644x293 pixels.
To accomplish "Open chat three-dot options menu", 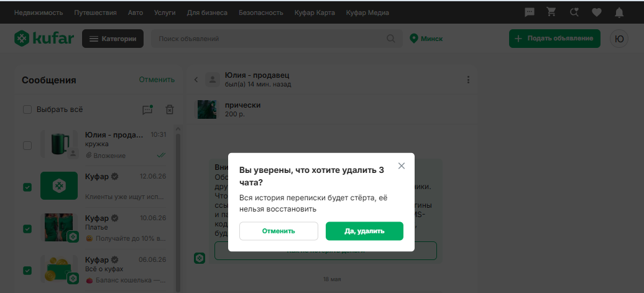I will [468, 80].
